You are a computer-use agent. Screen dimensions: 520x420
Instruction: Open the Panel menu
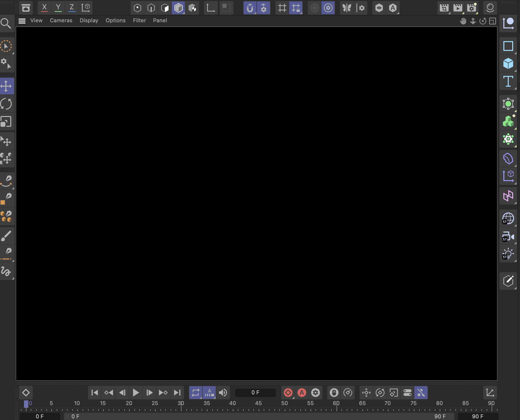click(160, 21)
